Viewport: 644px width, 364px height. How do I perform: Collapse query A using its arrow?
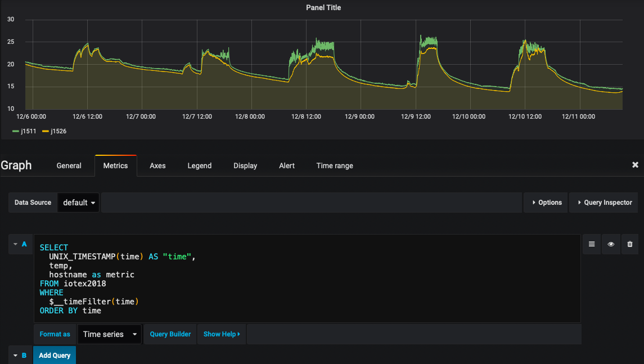point(16,244)
